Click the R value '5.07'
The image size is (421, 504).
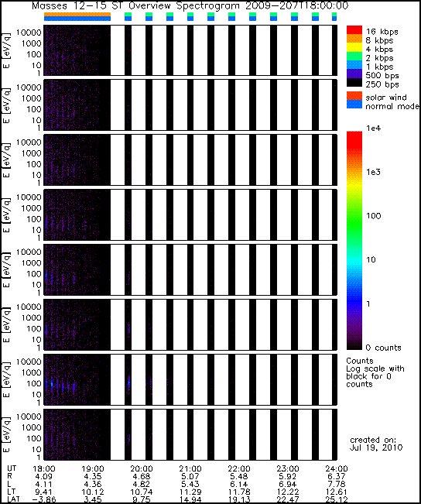[190, 476]
